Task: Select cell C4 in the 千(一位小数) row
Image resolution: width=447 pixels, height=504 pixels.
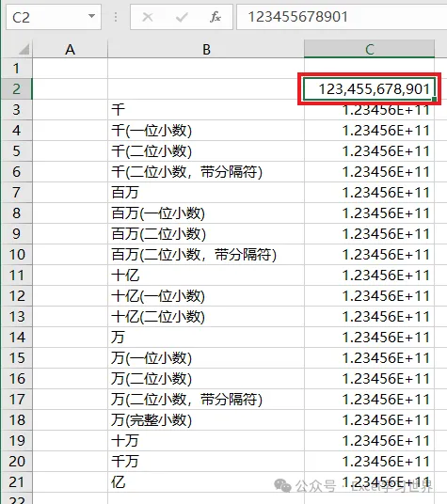Action: click(x=369, y=131)
